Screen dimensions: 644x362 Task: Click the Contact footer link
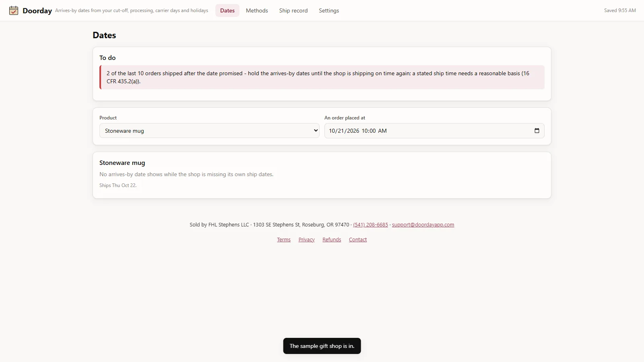(358, 240)
